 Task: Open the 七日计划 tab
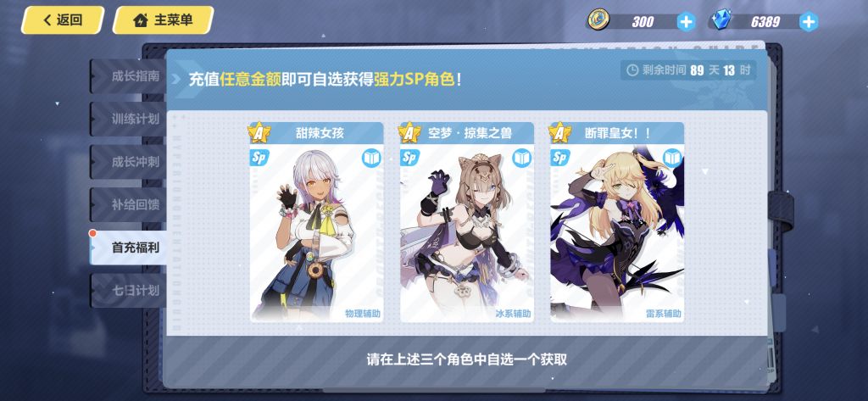(128, 290)
